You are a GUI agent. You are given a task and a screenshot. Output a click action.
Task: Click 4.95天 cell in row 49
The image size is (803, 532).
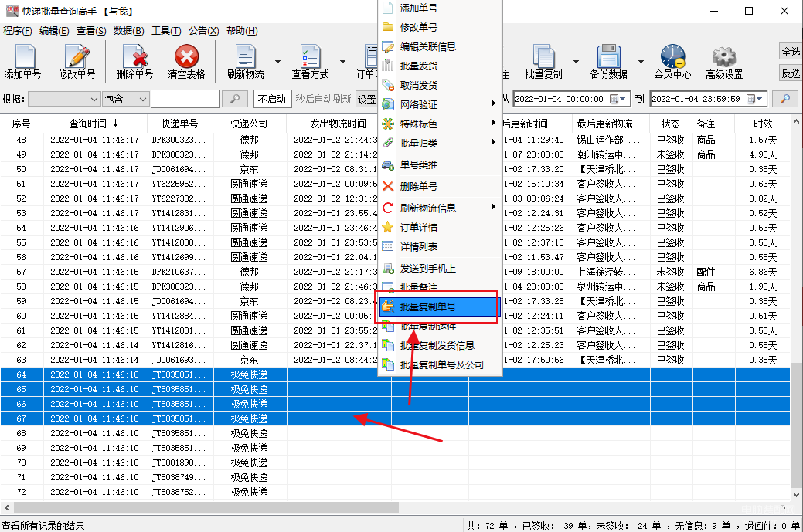pos(763,154)
